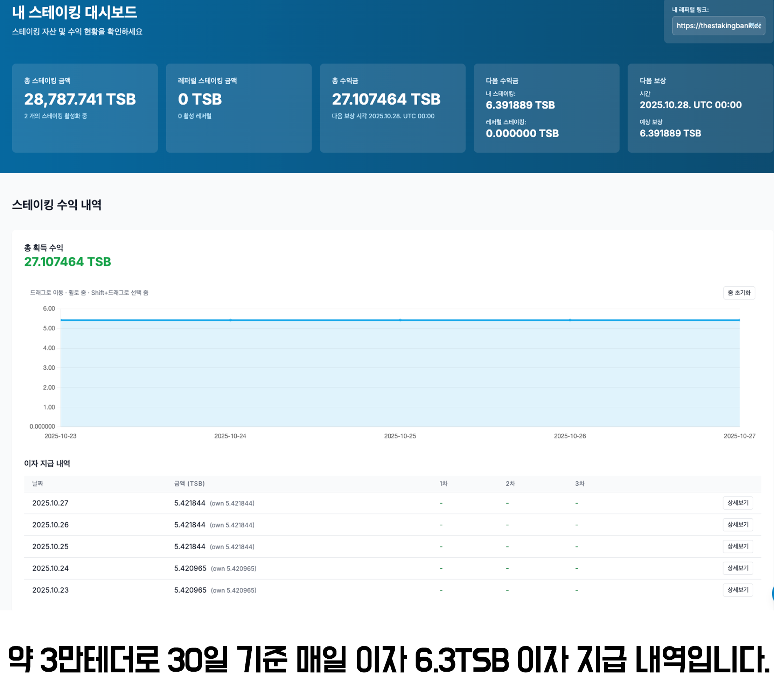The height and width of the screenshot is (700, 774).
Task: Sort the table by 금액 (TSB) column
Action: click(x=189, y=484)
